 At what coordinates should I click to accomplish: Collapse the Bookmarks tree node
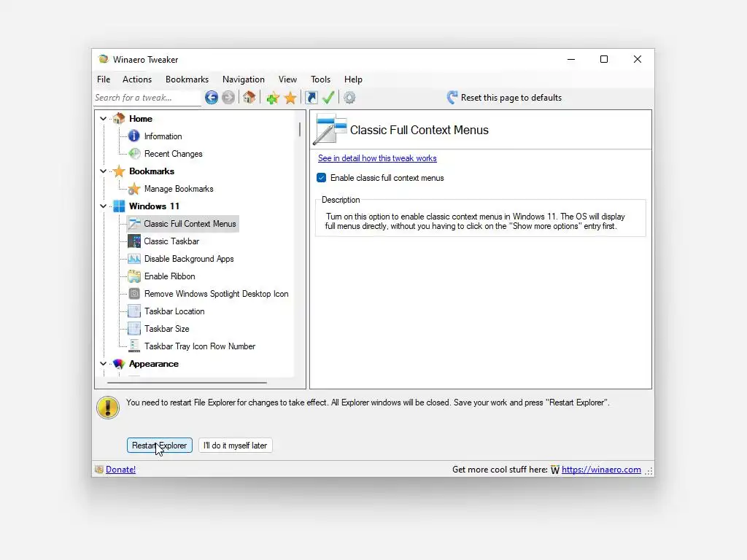tap(104, 171)
